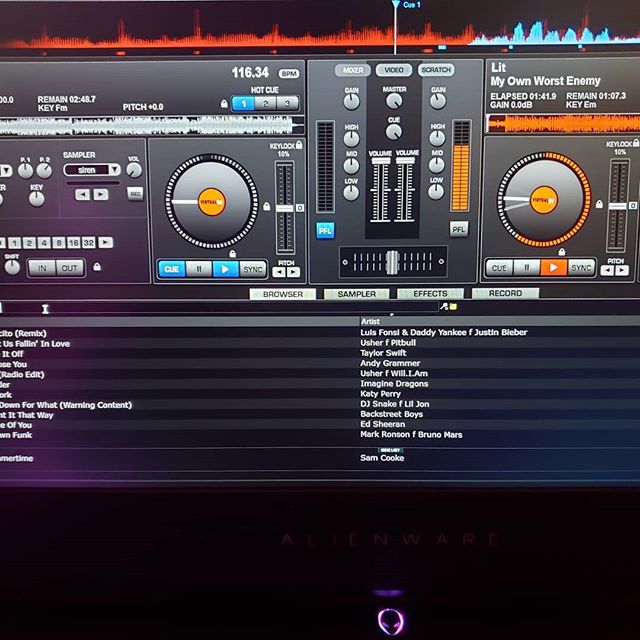Trigger hot cue 2 on left deck
This screenshot has width=640, height=640.
click(x=266, y=104)
